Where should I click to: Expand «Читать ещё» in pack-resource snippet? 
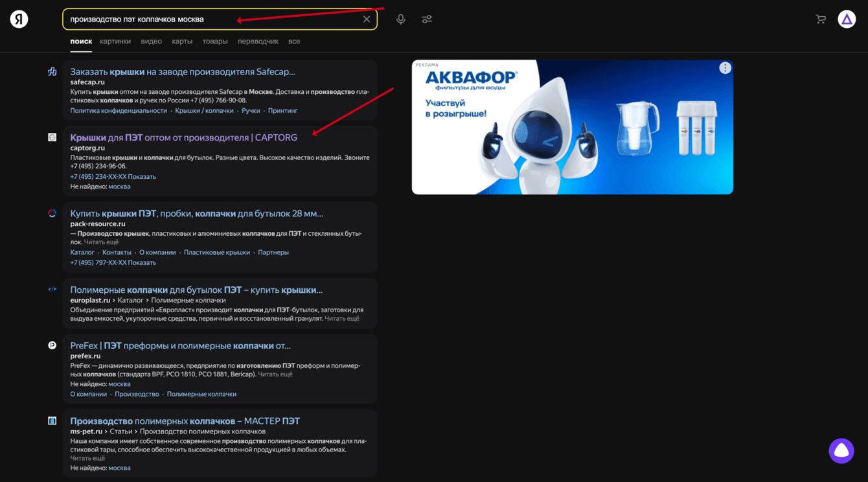[102, 242]
